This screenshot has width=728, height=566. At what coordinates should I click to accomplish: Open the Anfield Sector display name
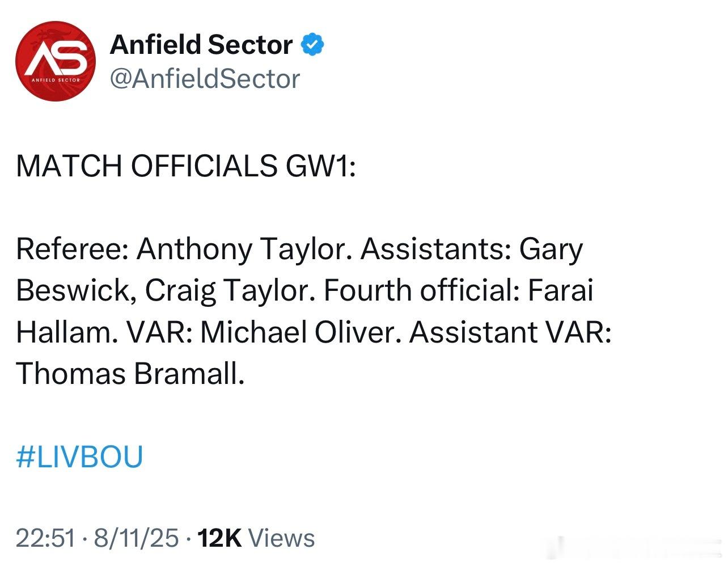click(201, 45)
